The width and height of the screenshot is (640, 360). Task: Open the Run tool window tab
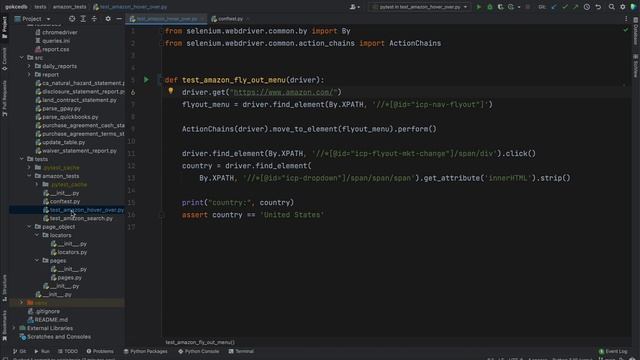pyautogui.click(x=42, y=351)
